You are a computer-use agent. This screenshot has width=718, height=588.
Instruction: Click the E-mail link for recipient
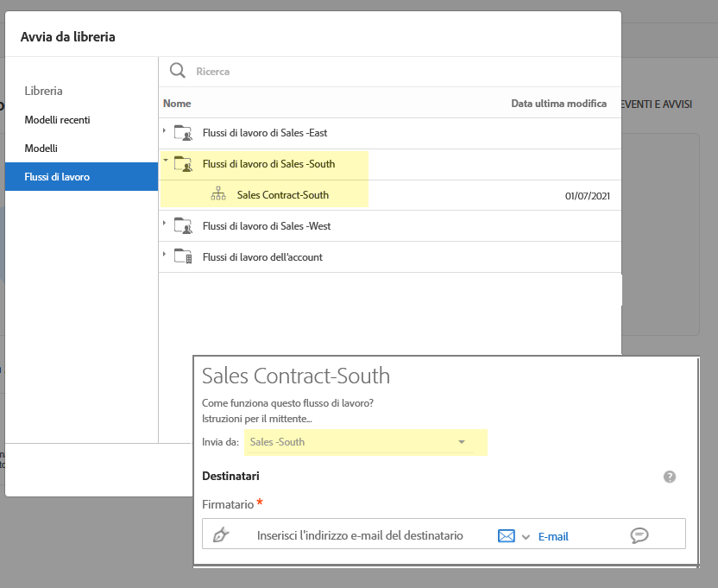(553, 536)
